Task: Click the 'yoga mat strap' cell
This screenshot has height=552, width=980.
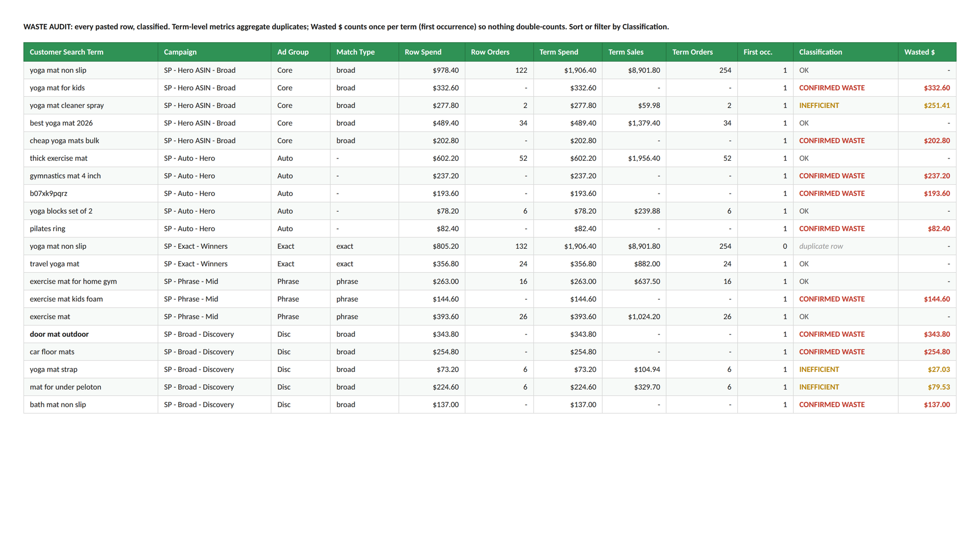Action: tap(90, 370)
